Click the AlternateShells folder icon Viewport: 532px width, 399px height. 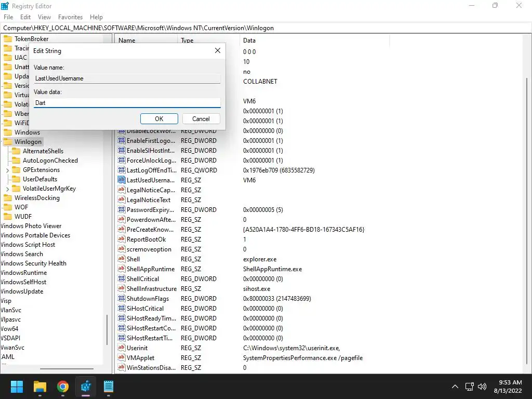(16, 151)
